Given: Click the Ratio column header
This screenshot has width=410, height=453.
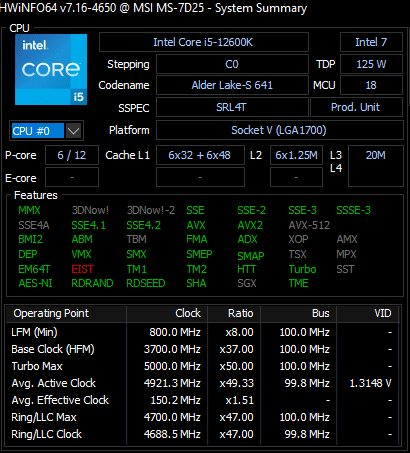Looking at the screenshot, I should point(234,313).
